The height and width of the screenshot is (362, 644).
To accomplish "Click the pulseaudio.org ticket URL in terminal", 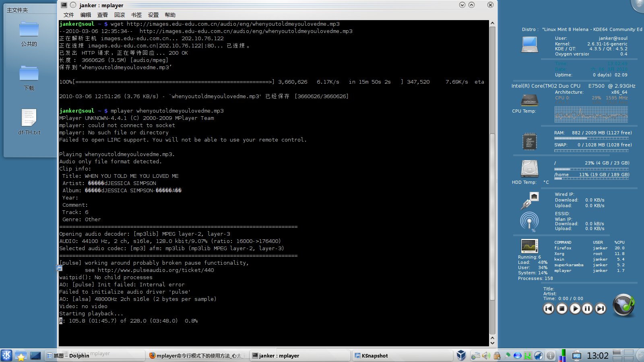I will [156, 270].
